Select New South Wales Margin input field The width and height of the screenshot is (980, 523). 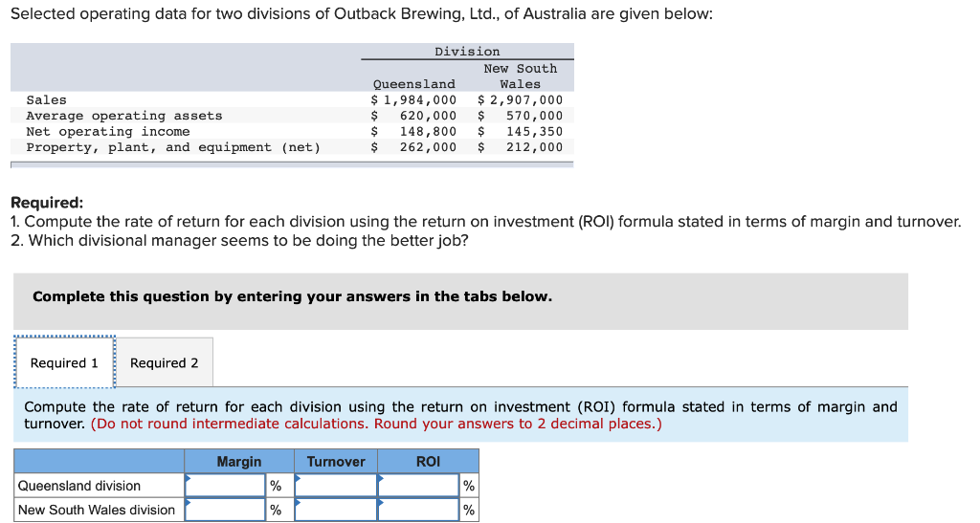pyautogui.click(x=225, y=510)
